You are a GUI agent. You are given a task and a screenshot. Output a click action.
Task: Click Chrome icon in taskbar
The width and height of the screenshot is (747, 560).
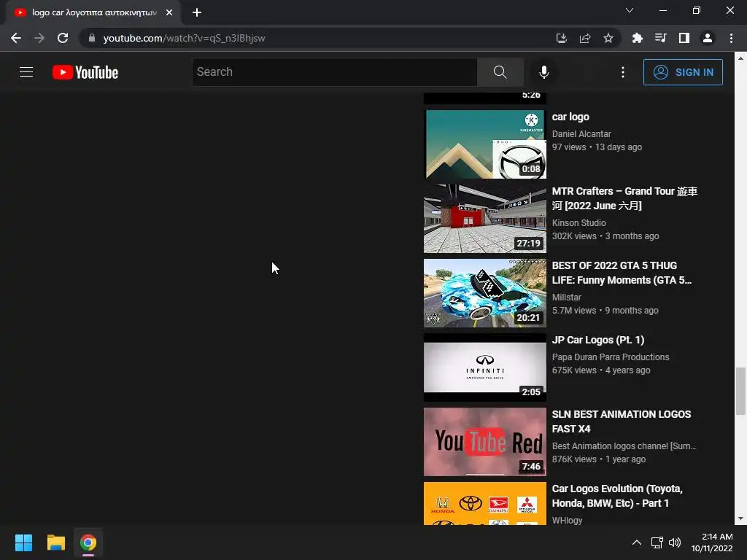click(x=88, y=542)
